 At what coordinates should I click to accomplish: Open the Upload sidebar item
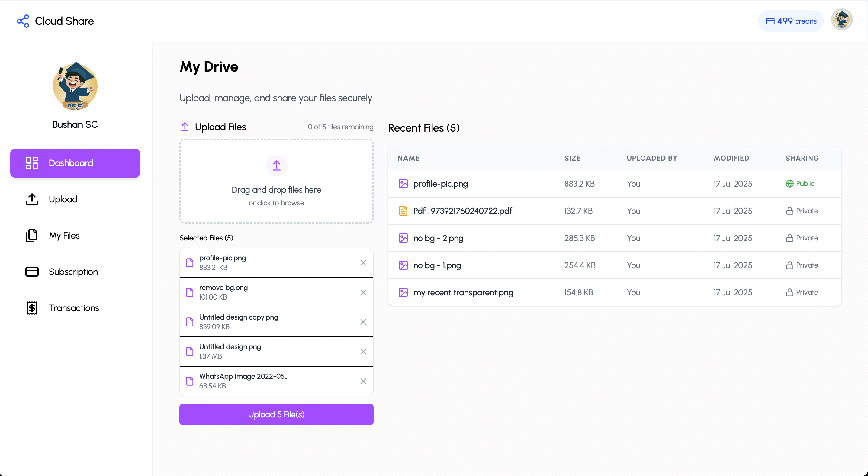[x=75, y=199]
